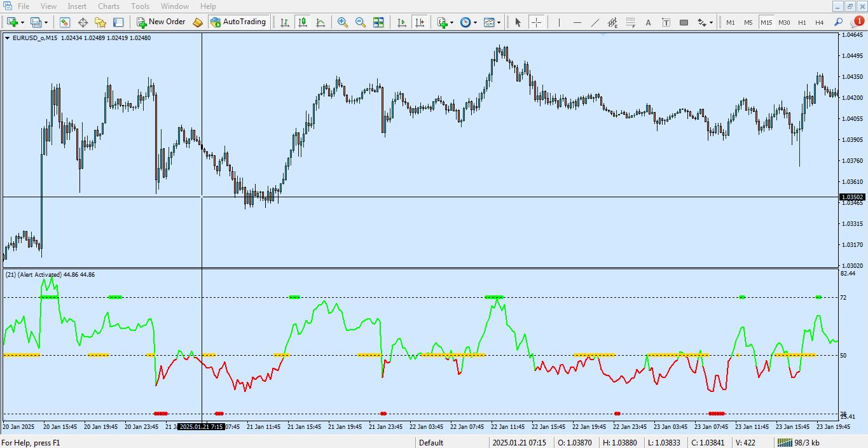The width and height of the screenshot is (868, 448).
Task: Draw a horizontal line on the chart
Action: [x=577, y=22]
